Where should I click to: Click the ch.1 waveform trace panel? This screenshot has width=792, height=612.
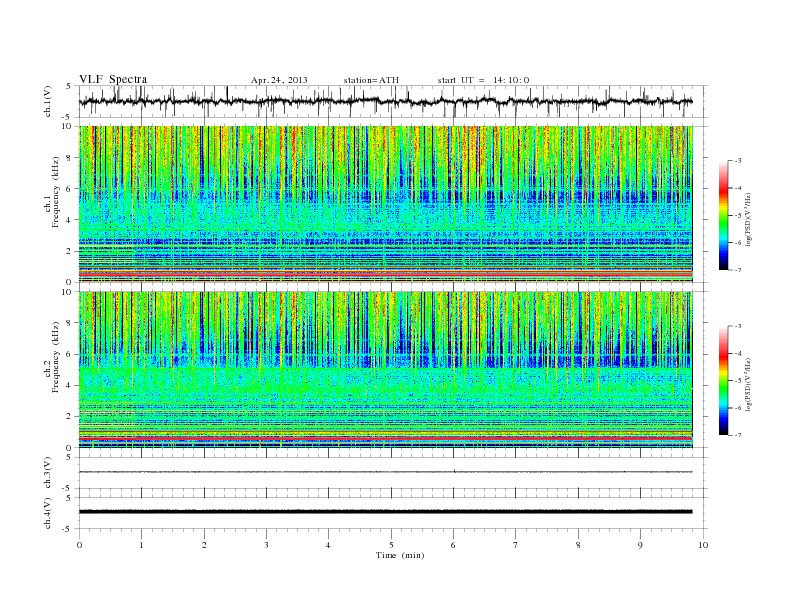coord(393,101)
